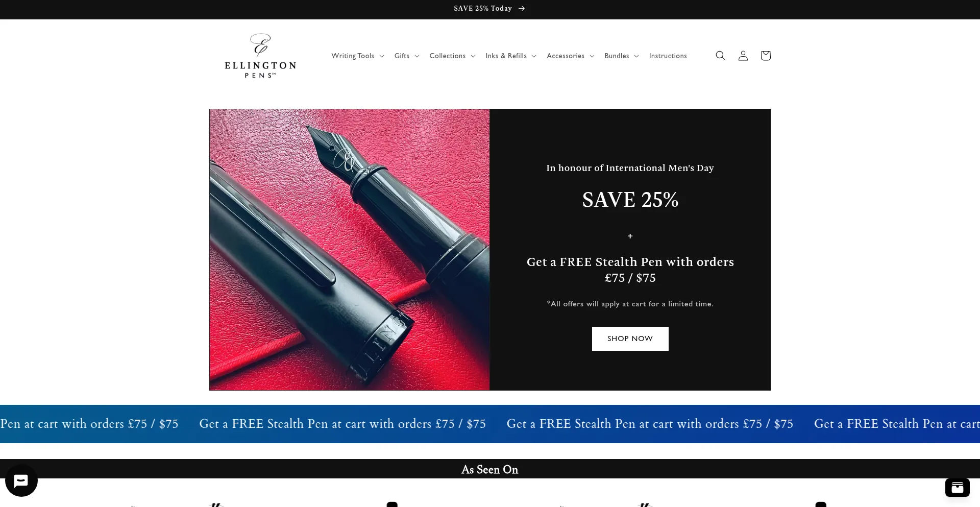Click the As Seen On heading bar
The image size is (980, 507).
[x=490, y=469]
